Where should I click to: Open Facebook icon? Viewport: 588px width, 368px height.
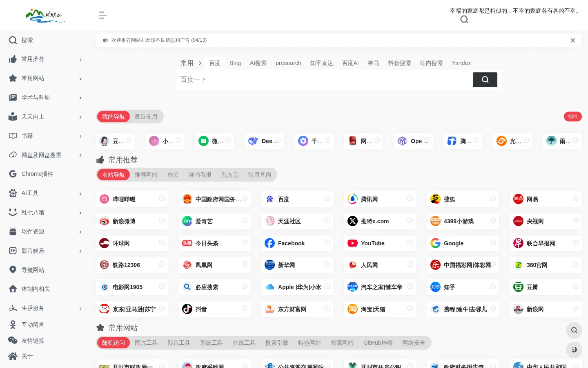point(270,243)
